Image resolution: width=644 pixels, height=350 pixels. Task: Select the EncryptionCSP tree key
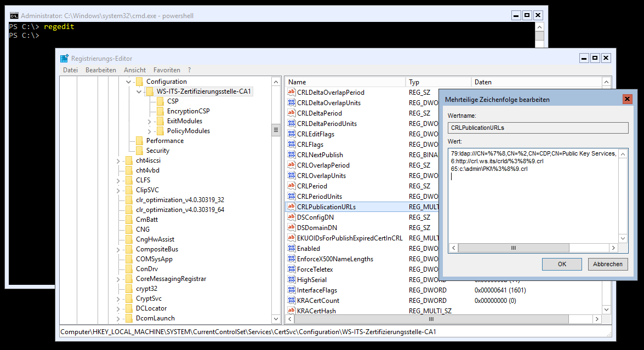coord(188,111)
